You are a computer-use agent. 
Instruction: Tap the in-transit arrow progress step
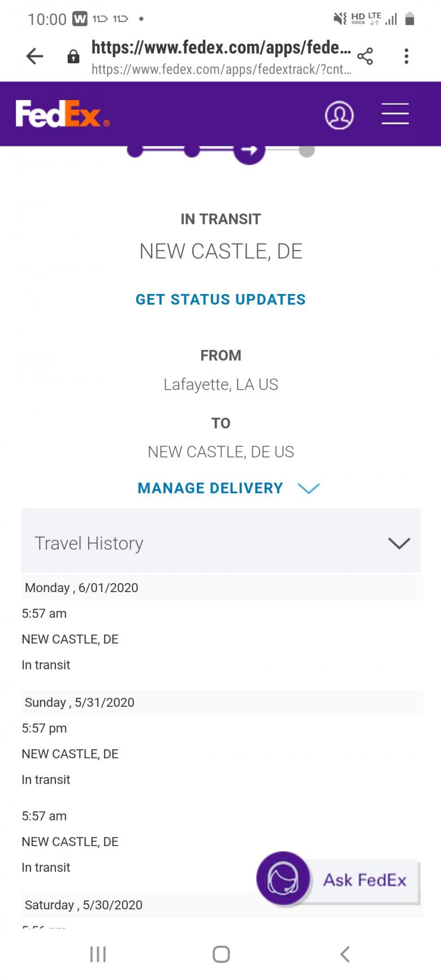(x=249, y=151)
